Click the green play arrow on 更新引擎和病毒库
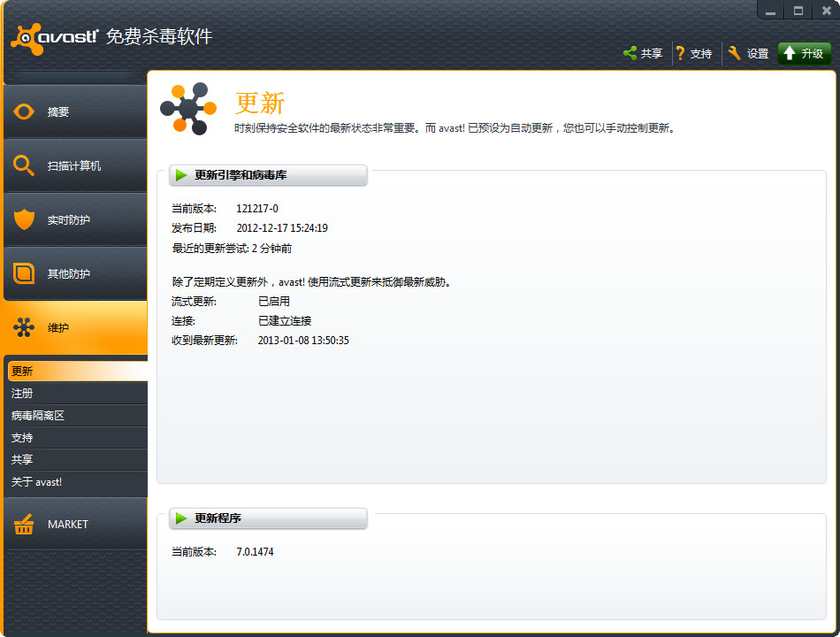The height and width of the screenshot is (637, 840). point(181,175)
